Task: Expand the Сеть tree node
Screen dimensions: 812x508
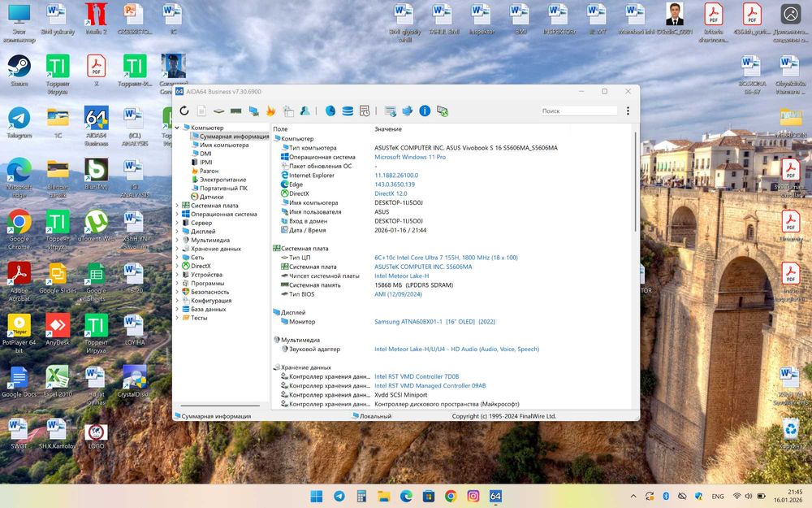Action: tap(177, 257)
